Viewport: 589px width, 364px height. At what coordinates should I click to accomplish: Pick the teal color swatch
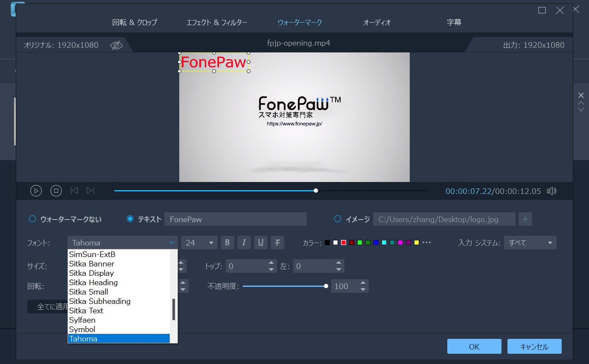point(392,243)
